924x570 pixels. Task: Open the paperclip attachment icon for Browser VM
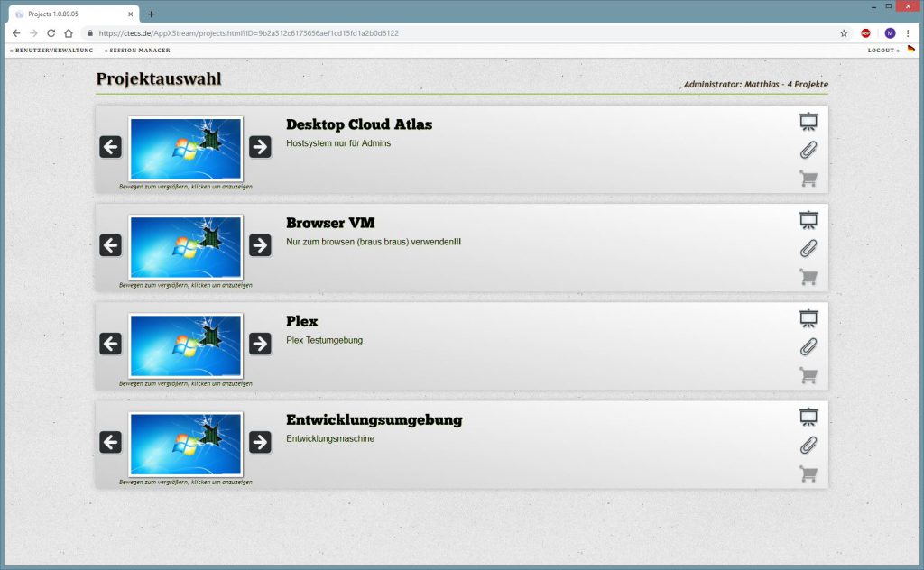(808, 248)
